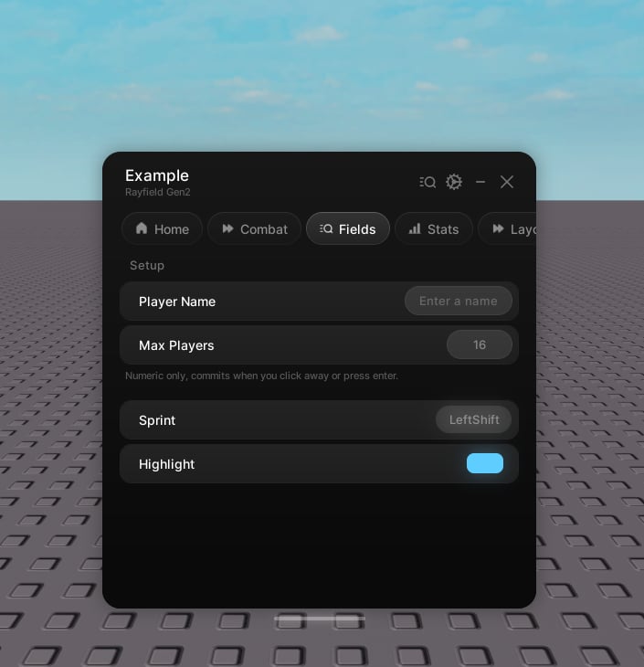Viewport: 644px width, 667px height.
Task: Click the Player Name label
Action: 177,302
